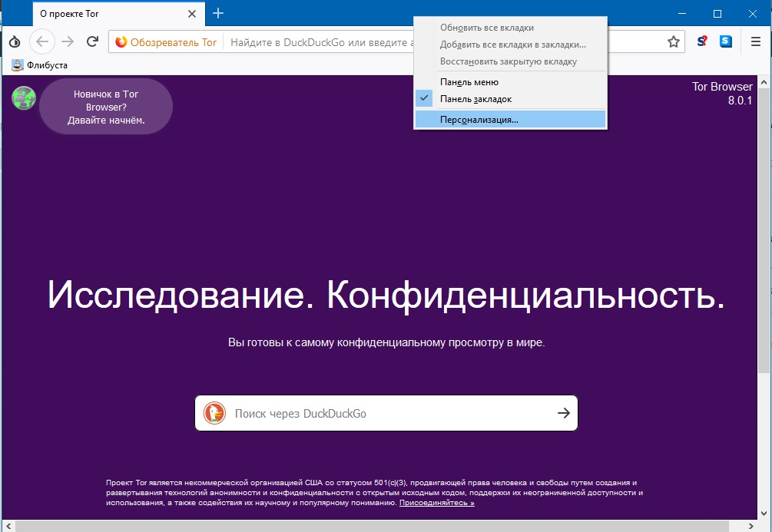Click the green Tor globe icon
This screenshot has height=532, width=772.
pyautogui.click(x=24, y=98)
